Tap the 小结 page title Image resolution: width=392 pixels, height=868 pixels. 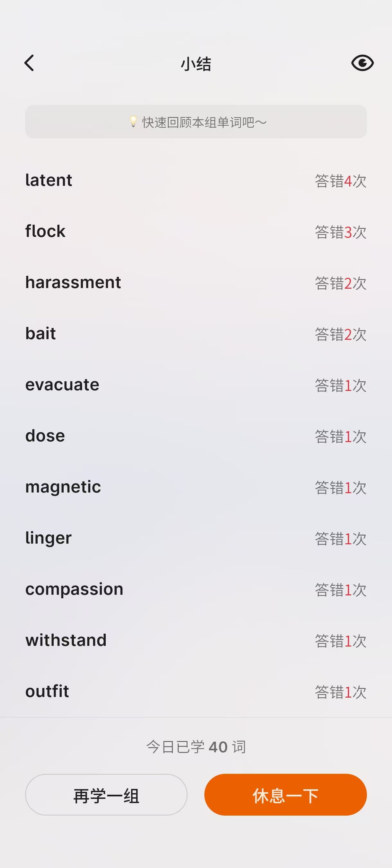pos(196,64)
